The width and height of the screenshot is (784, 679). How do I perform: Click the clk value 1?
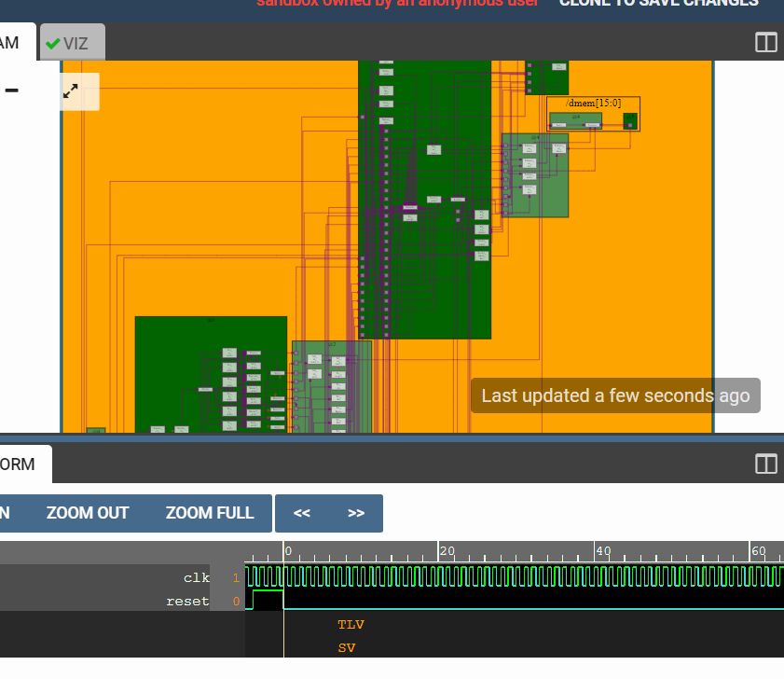coord(236,578)
